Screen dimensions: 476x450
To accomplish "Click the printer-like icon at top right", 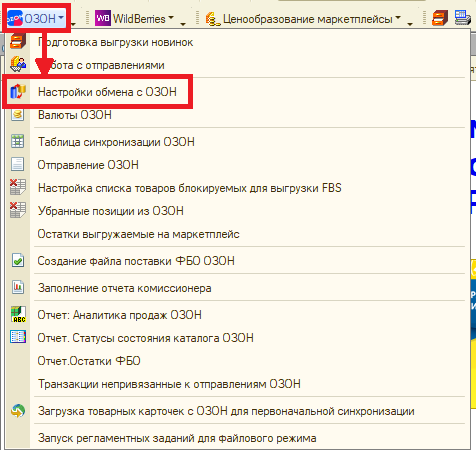I will [462, 18].
